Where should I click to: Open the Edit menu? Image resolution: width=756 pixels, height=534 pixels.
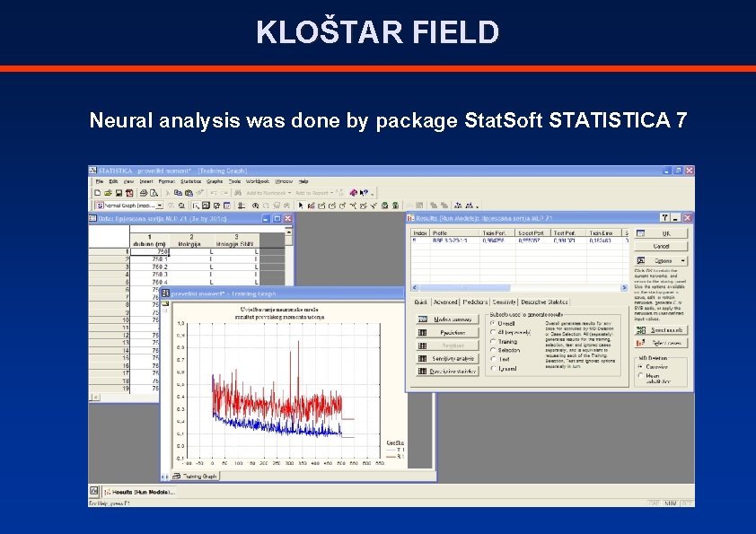point(113,181)
